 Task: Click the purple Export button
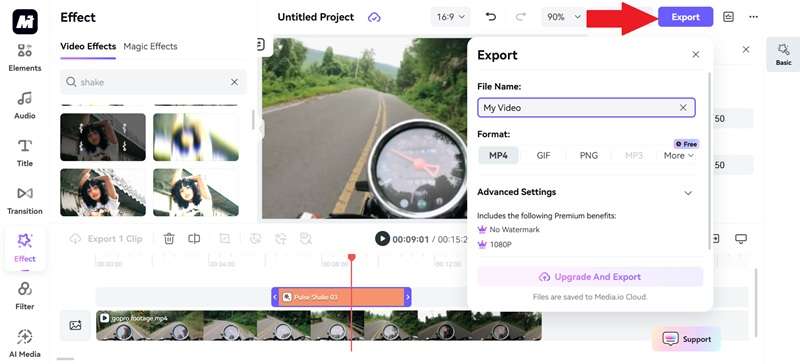(x=685, y=17)
